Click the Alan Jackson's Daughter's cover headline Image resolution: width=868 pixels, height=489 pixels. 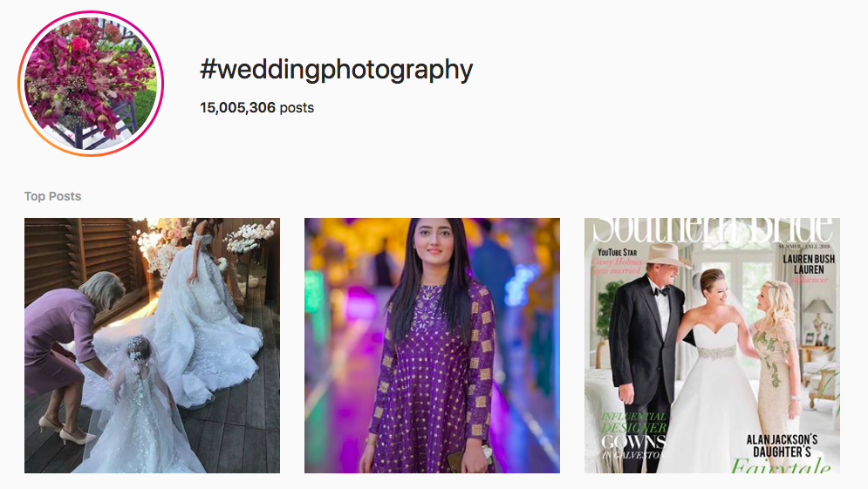782,446
